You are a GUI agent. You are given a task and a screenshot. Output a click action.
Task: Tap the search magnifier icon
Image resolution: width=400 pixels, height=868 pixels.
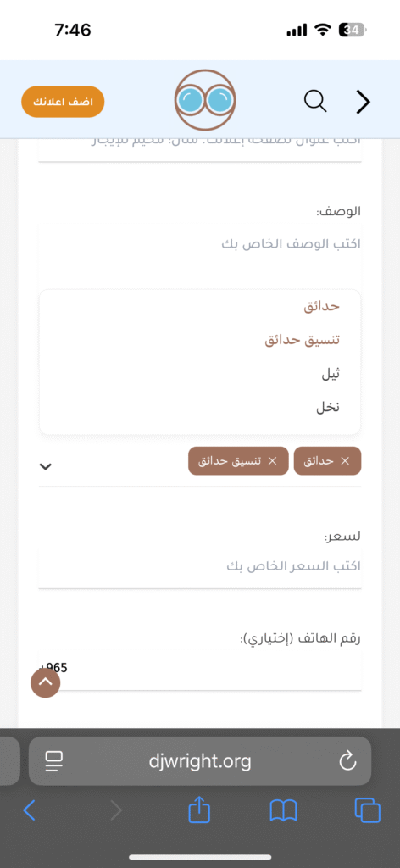[315, 102]
